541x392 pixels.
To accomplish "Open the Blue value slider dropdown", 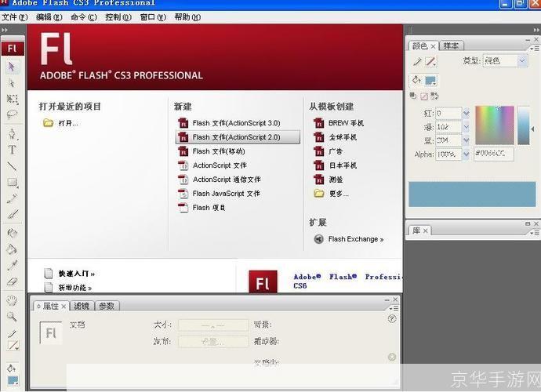I will click(467, 140).
